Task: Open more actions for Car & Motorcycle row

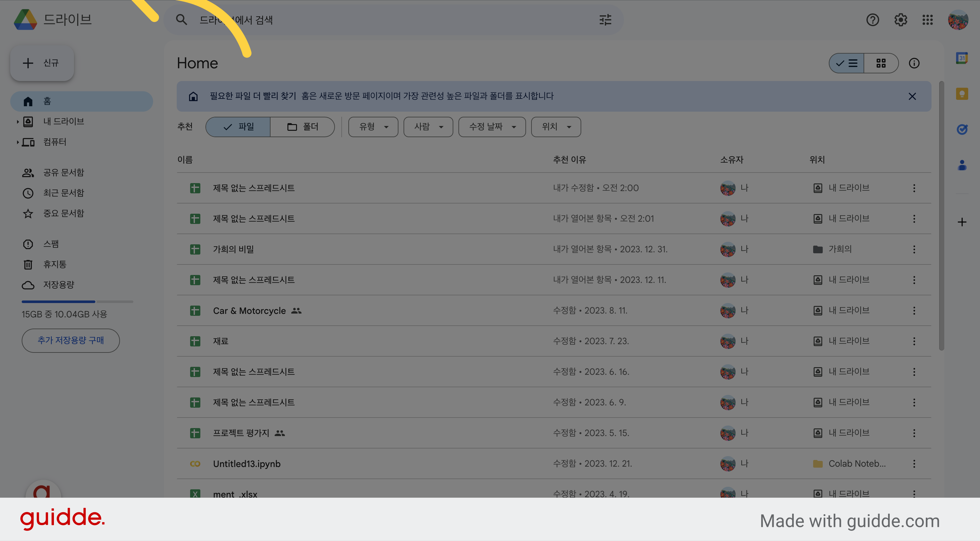Action: click(914, 310)
